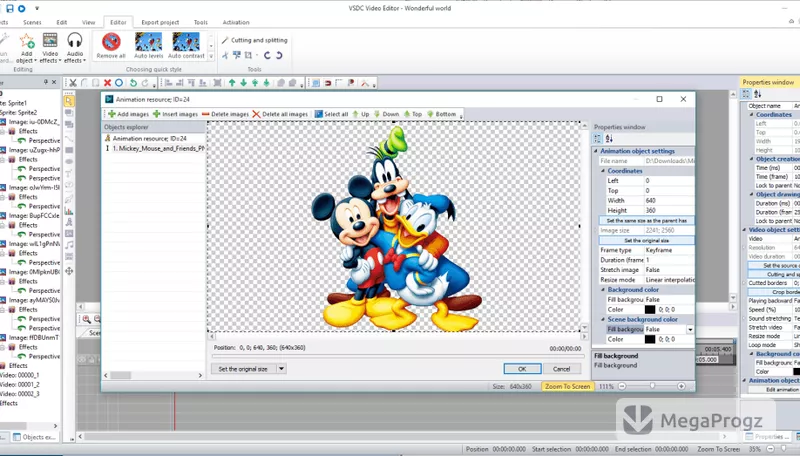Screen dimensions: 800x456
Task: Click the bottom 'Set the original size' button
Action: point(243,369)
